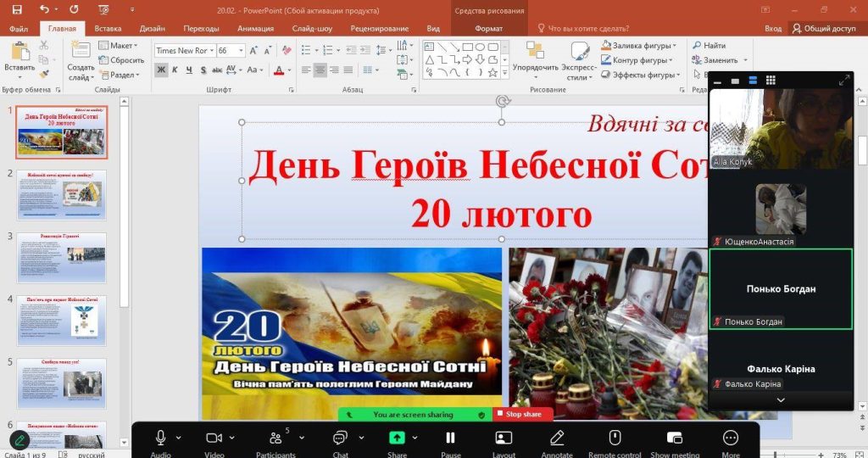
Task: Toggle Bold (Ж) formatting
Action: point(161,70)
